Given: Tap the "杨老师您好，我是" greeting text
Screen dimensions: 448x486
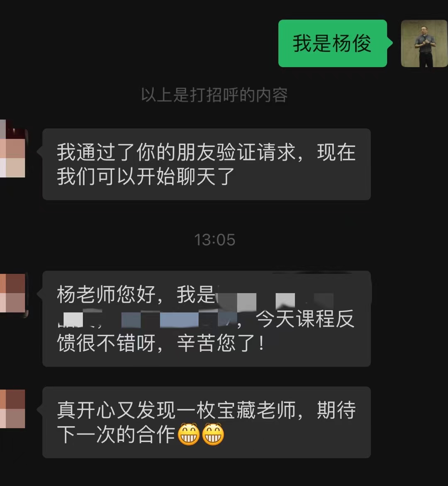Looking at the screenshot, I should pyautogui.click(x=136, y=294).
